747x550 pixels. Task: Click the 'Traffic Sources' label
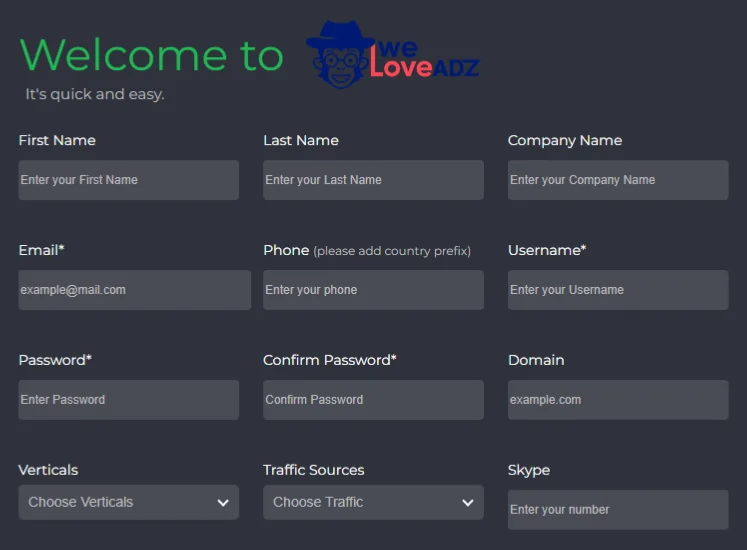point(314,470)
